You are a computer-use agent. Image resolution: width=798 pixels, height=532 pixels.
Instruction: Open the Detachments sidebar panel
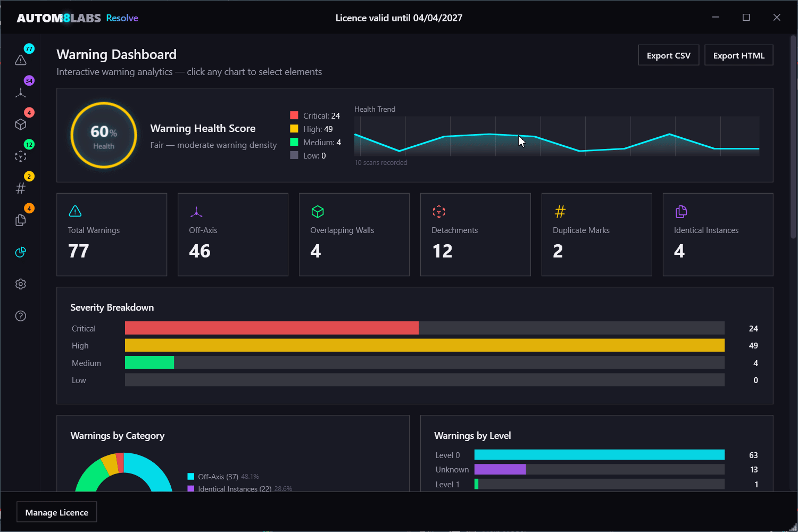(x=20, y=156)
